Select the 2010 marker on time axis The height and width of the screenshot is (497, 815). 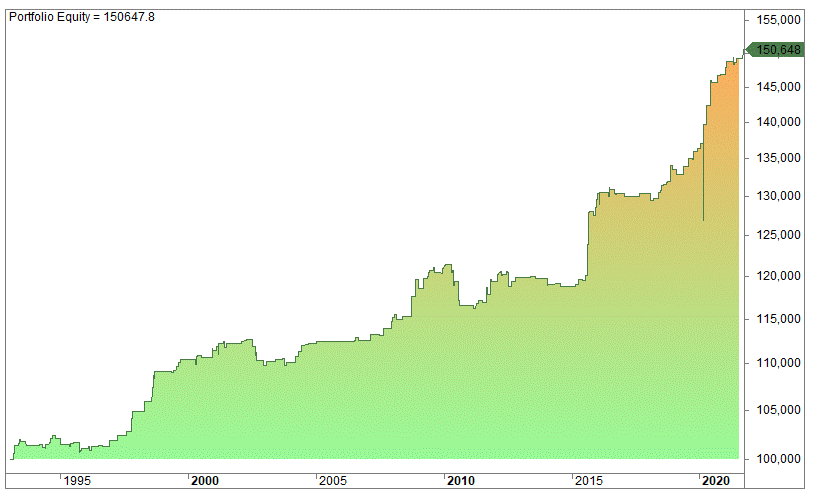pyautogui.click(x=461, y=481)
